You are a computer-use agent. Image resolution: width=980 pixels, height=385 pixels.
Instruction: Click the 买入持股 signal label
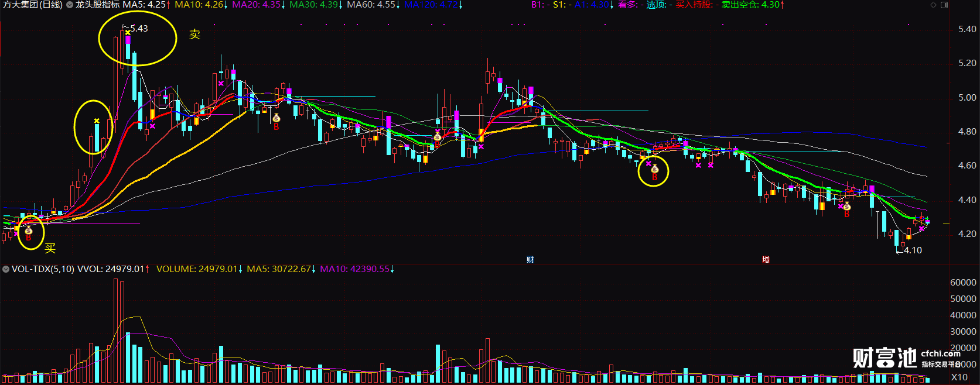pos(697,5)
